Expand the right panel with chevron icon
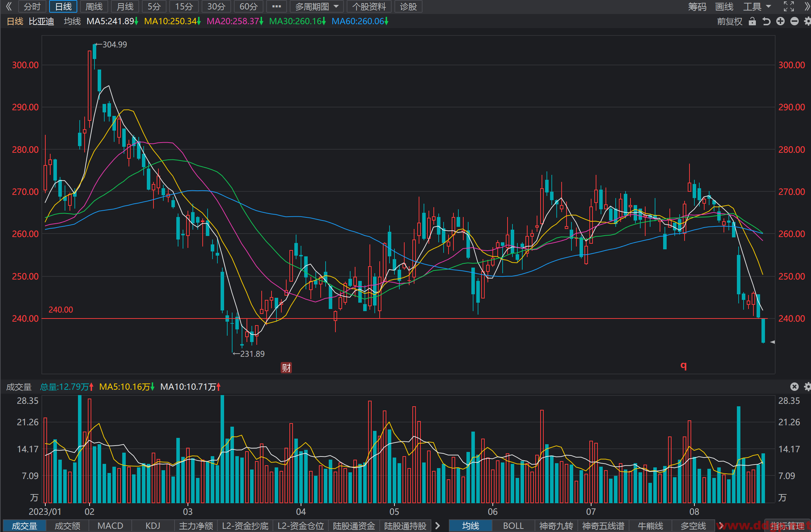The image size is (811, 532). (806, 6)
